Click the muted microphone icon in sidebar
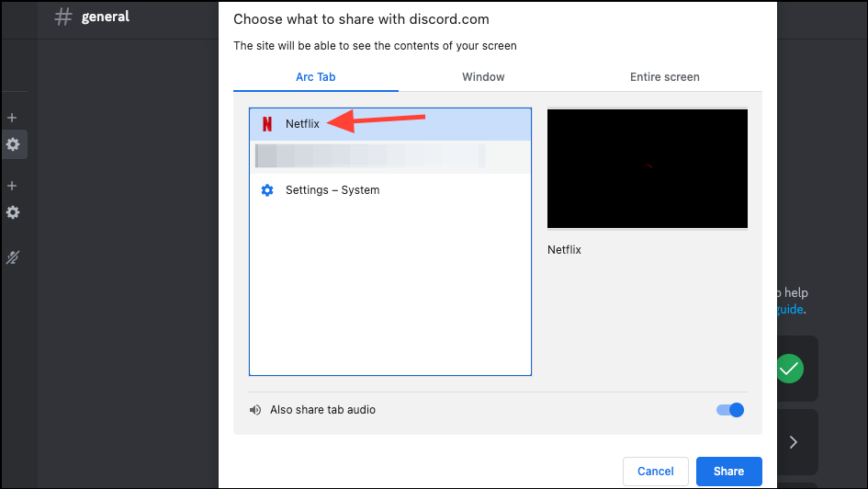 click(13, 257)
